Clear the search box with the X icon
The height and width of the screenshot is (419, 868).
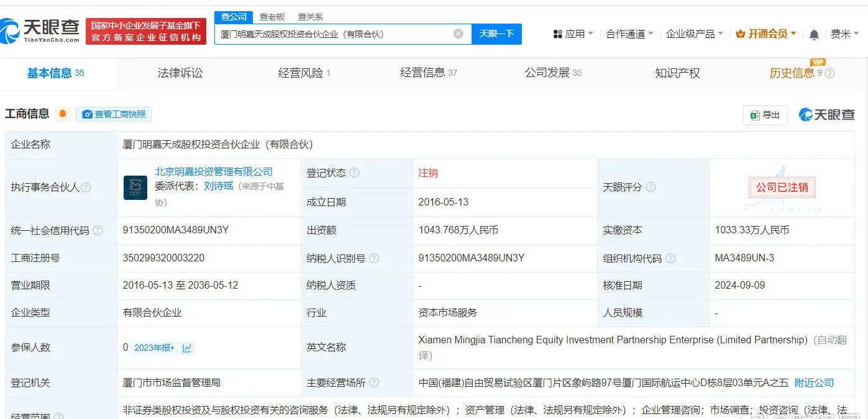coord(459,34)
